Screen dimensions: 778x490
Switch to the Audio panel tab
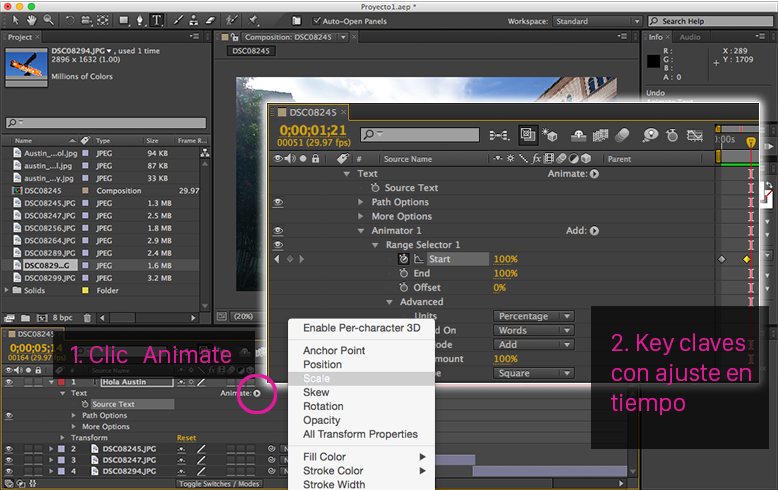tap(690, 37)
